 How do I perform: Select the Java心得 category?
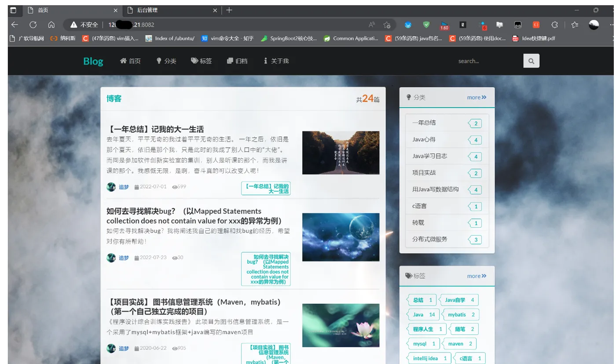pos(447,140)
